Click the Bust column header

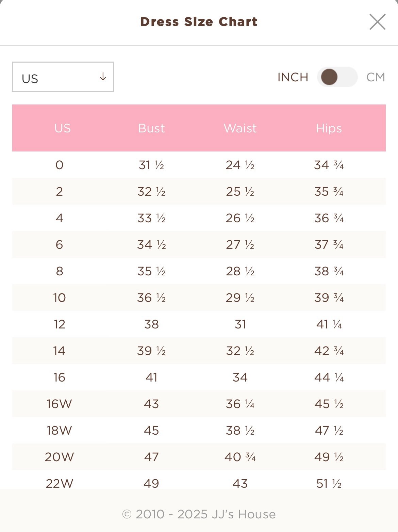[151, 128]
